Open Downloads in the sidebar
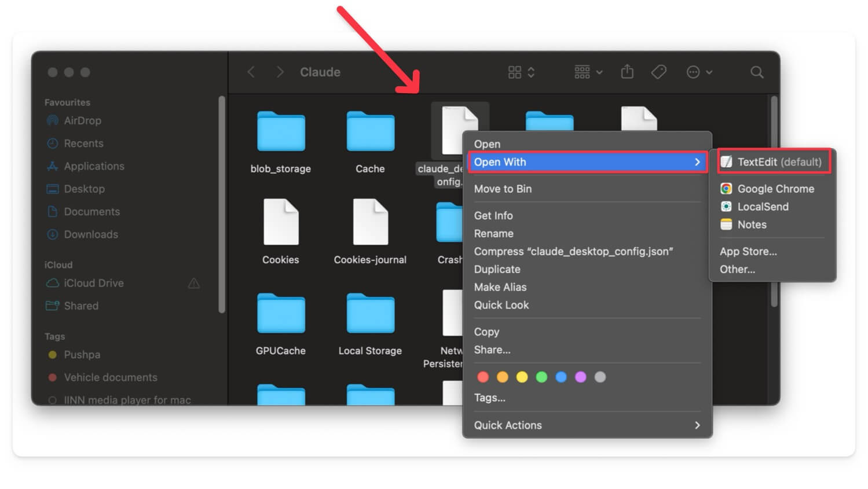The height and width of the screenshot is (489, 868). pos(91,234)
